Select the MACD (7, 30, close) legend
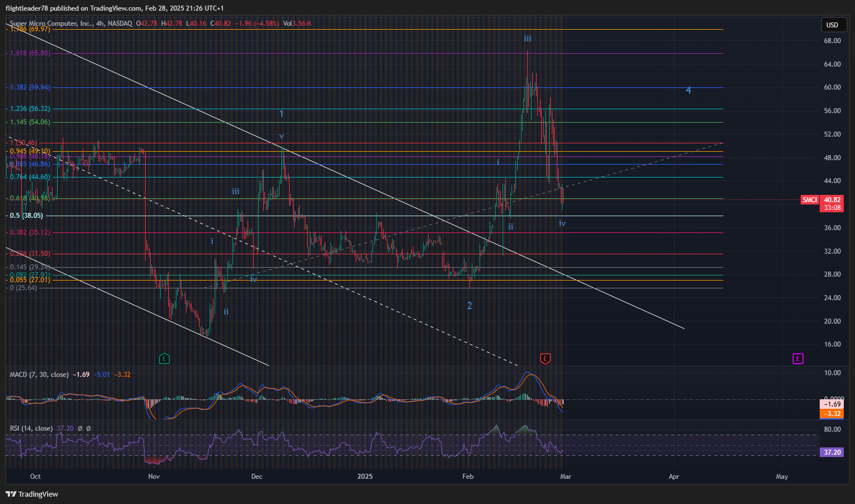The width and height of the screenshot is (855, 504). (39, 375)
